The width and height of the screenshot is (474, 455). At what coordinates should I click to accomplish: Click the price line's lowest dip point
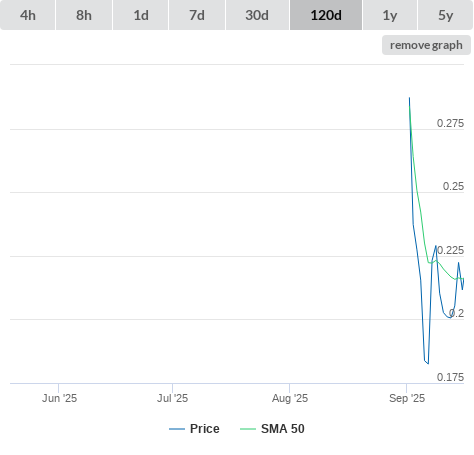[428, 363]
